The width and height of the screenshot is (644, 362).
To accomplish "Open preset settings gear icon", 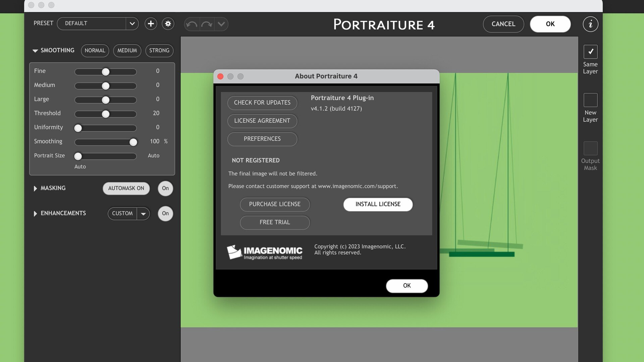I will tap(168, 24).
